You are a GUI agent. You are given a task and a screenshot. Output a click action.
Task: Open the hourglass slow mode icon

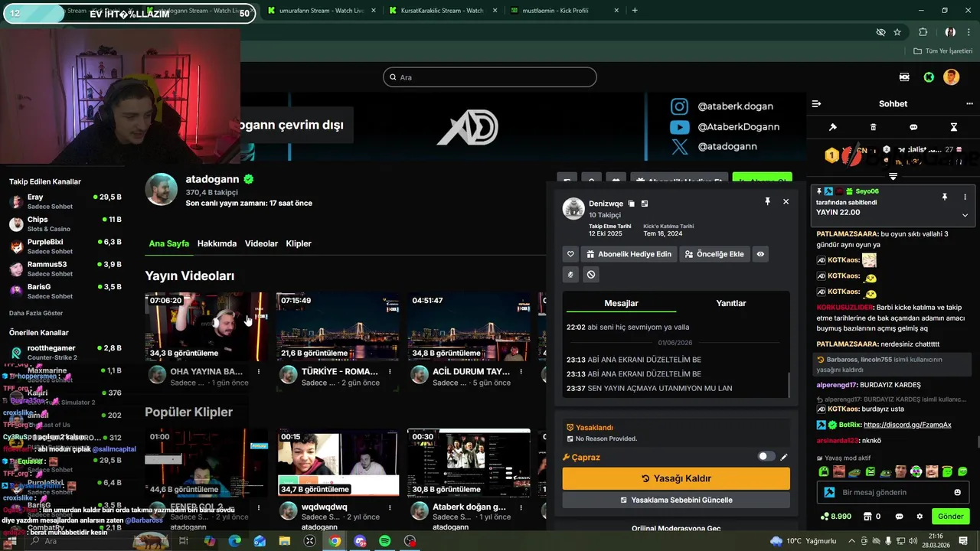[954, 127]
